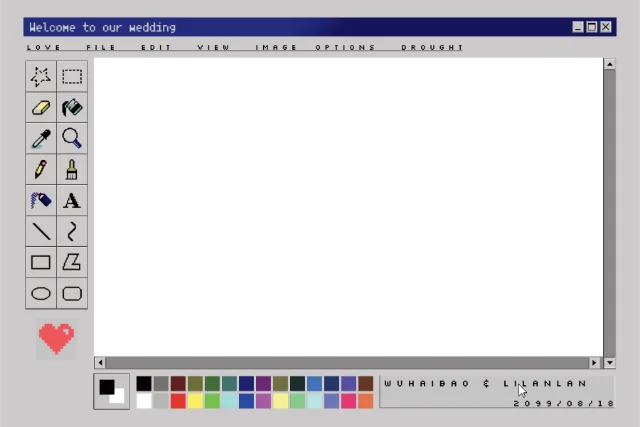Viewport: 640px width, 427px height.
Task: Close the wedding window
Action: tap(606, 27)
